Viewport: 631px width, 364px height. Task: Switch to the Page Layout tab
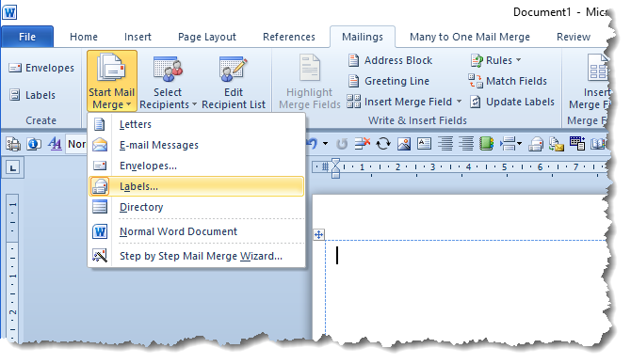[207, 37]
